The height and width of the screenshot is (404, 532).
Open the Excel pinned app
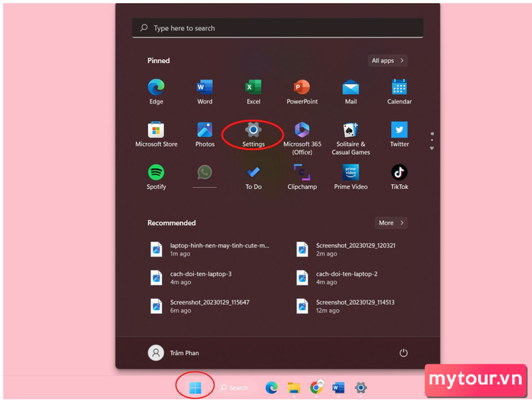click(253, 91)
